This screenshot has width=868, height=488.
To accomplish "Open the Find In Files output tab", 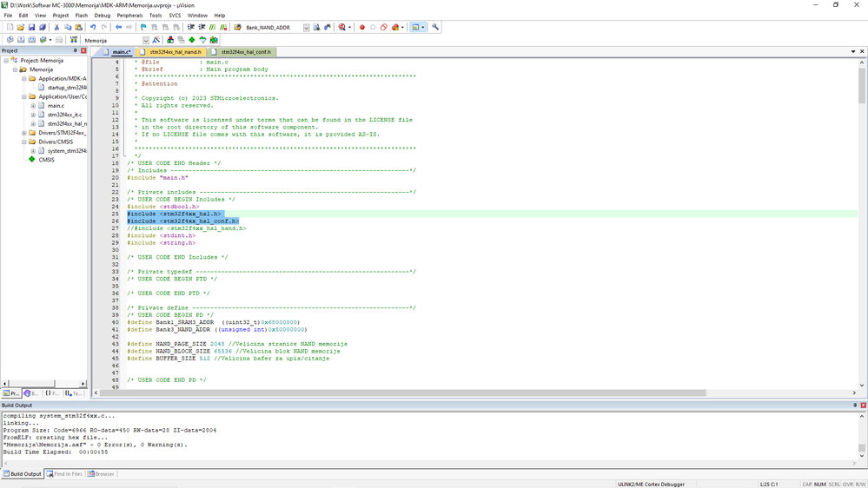I will coord(64,474).
